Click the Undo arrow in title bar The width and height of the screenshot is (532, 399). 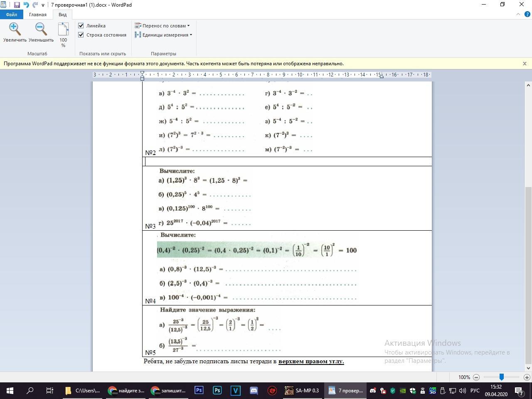pyautogui.click(x=26, y=5)
